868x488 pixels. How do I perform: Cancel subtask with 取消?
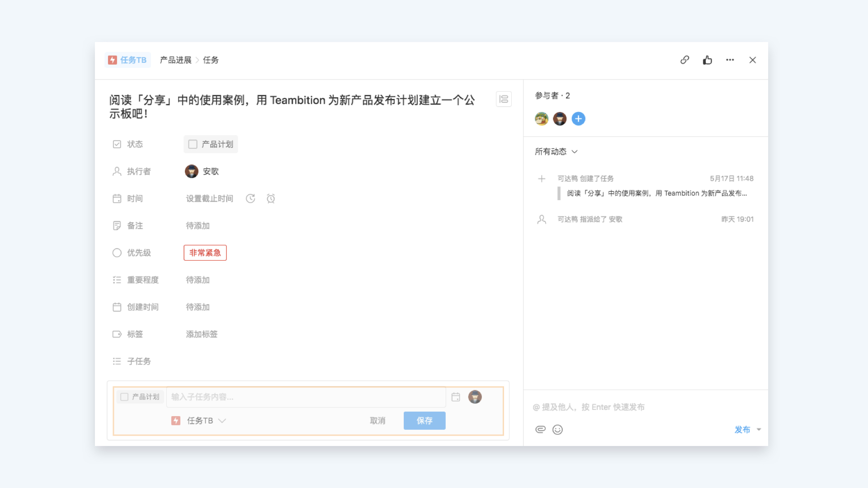click(x=377, y=421)
